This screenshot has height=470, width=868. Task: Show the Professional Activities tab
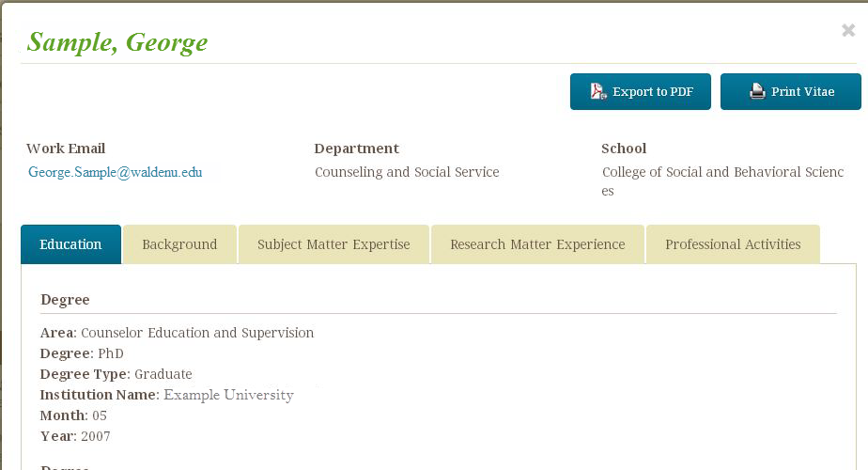coord(733,244)
